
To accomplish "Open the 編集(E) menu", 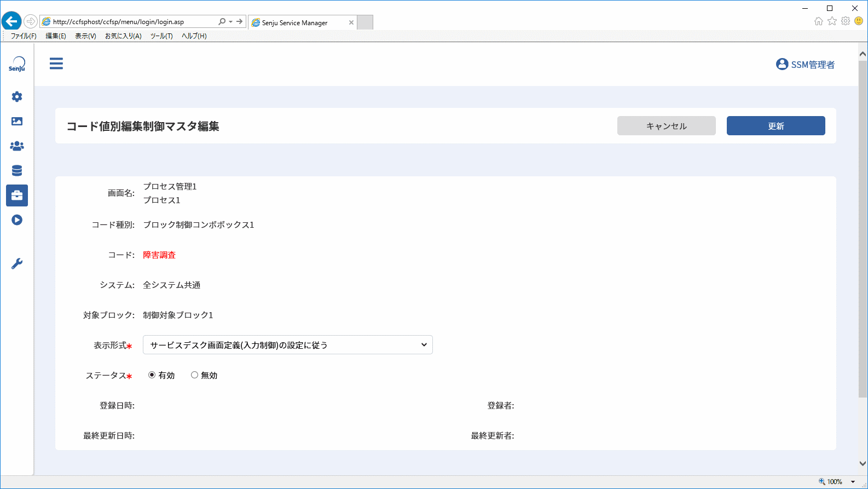I will (56, 36).
